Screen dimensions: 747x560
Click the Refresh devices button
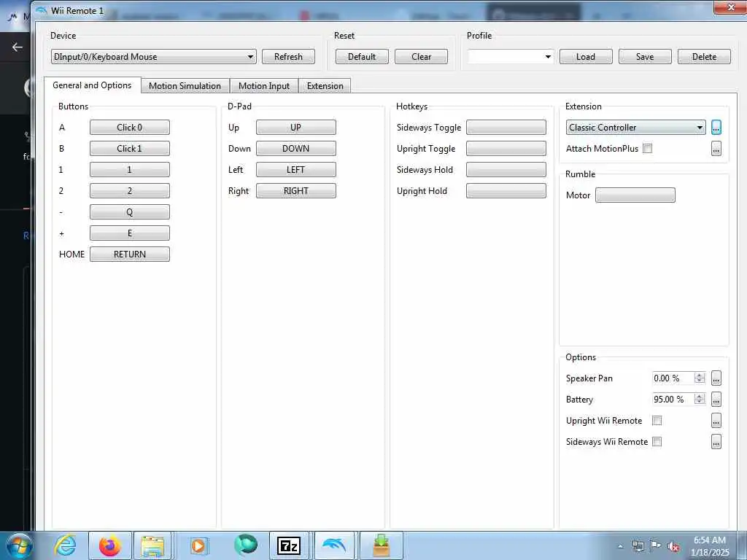coord(288,57)
